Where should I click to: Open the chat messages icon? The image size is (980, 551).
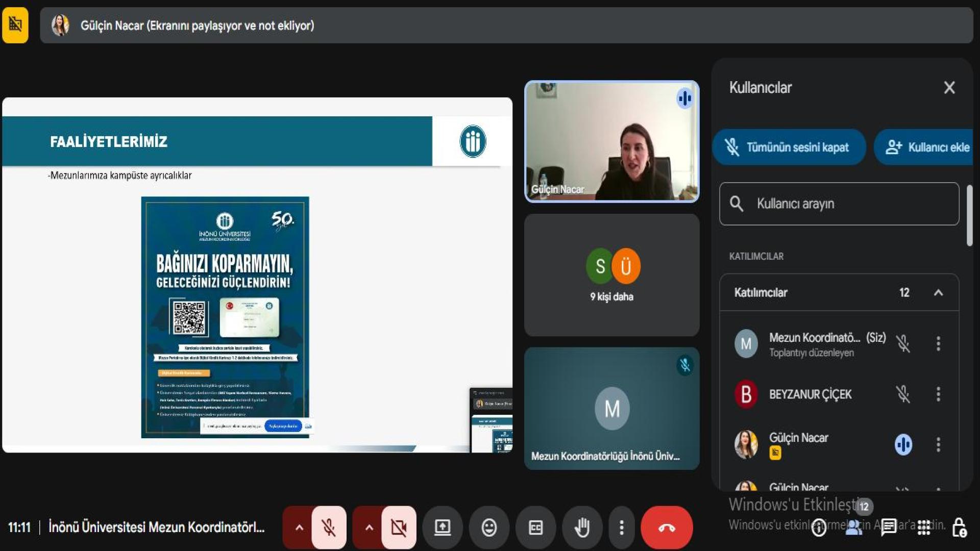(889, 528)
